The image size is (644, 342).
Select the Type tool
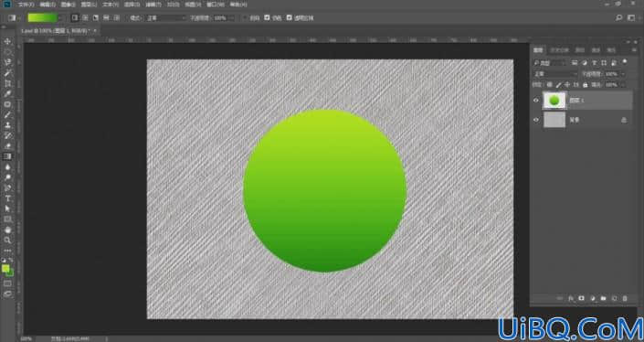[x=7, y=198]
